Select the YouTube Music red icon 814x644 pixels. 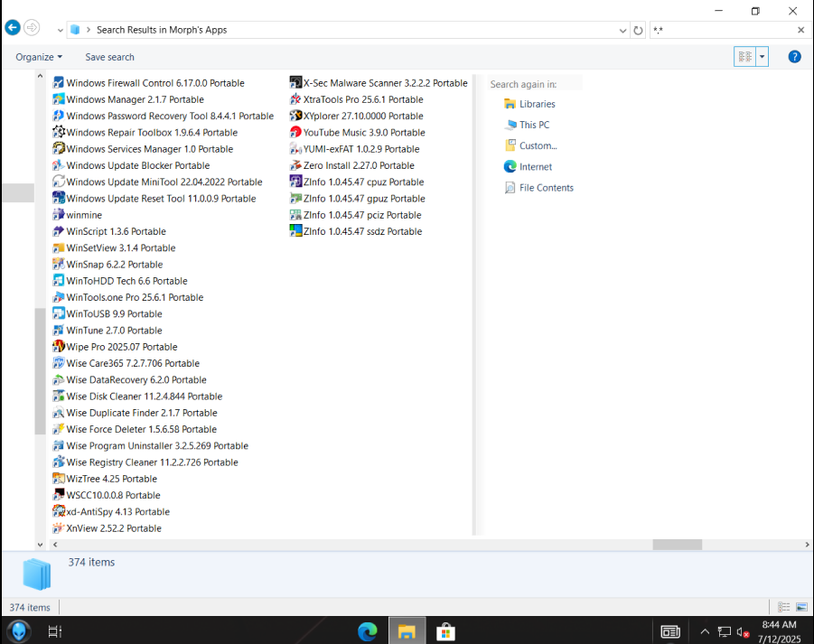tap(295, 133)
